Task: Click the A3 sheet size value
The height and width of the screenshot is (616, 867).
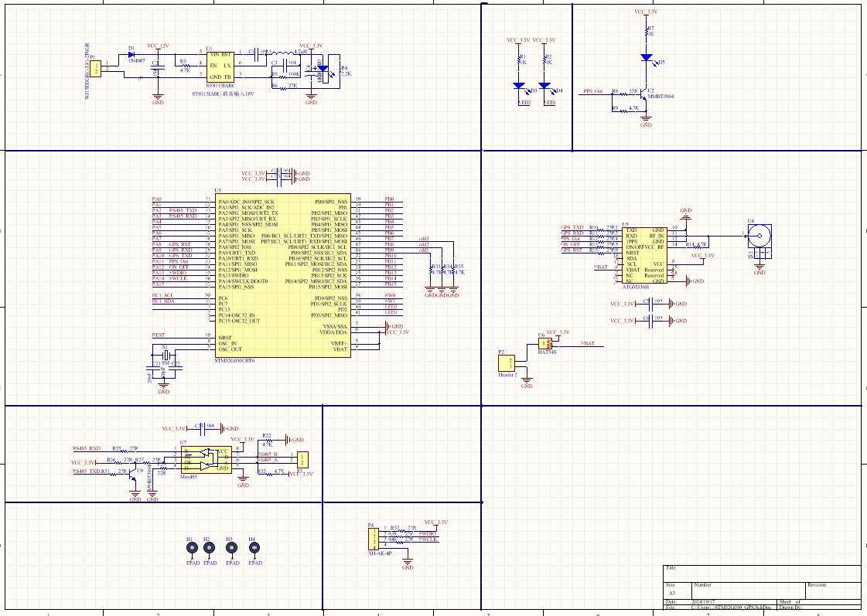Action: tap(672, 594)
